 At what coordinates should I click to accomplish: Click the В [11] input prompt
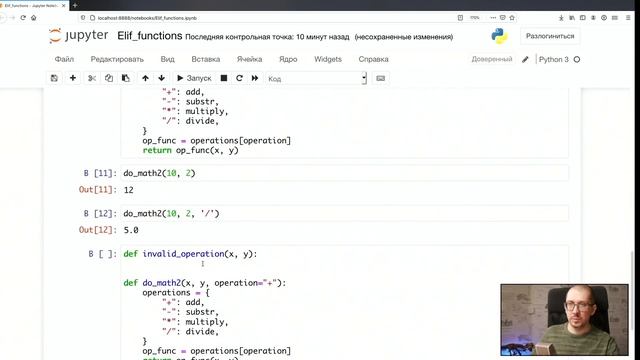(100, 173)
